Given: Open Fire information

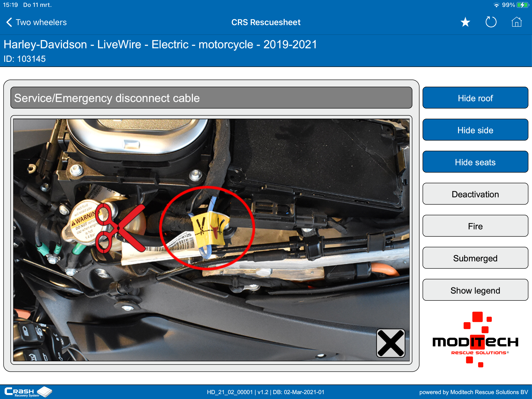Looking at the screenshot, I should [475, 226].
